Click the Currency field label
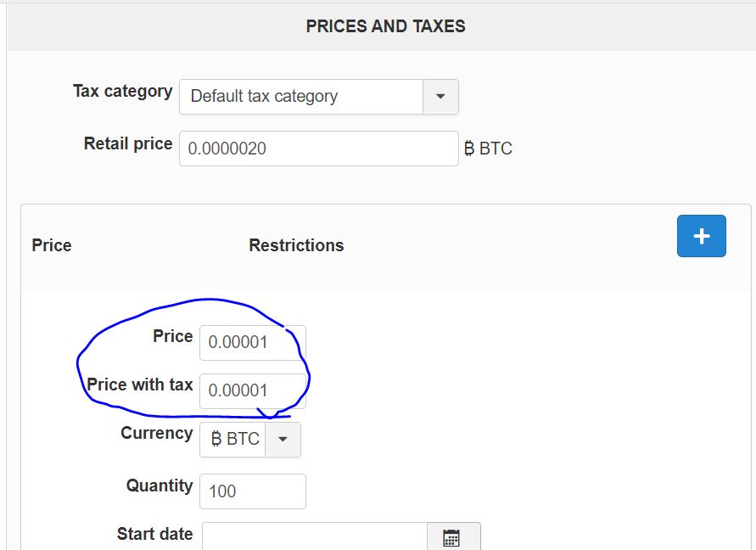 (157, 433)
